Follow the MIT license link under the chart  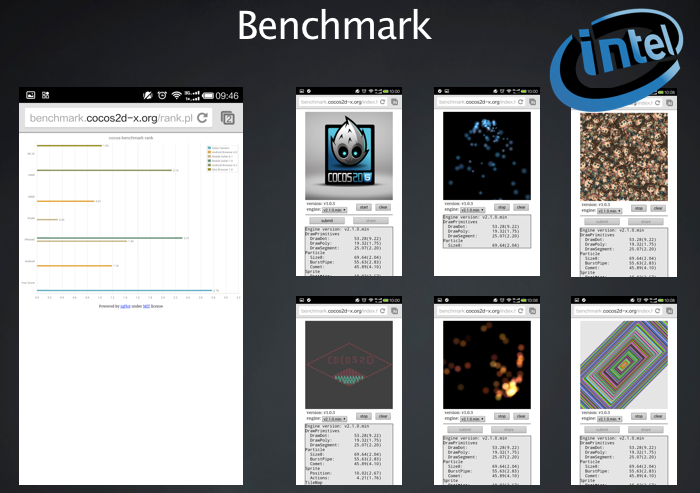point(146,306)
